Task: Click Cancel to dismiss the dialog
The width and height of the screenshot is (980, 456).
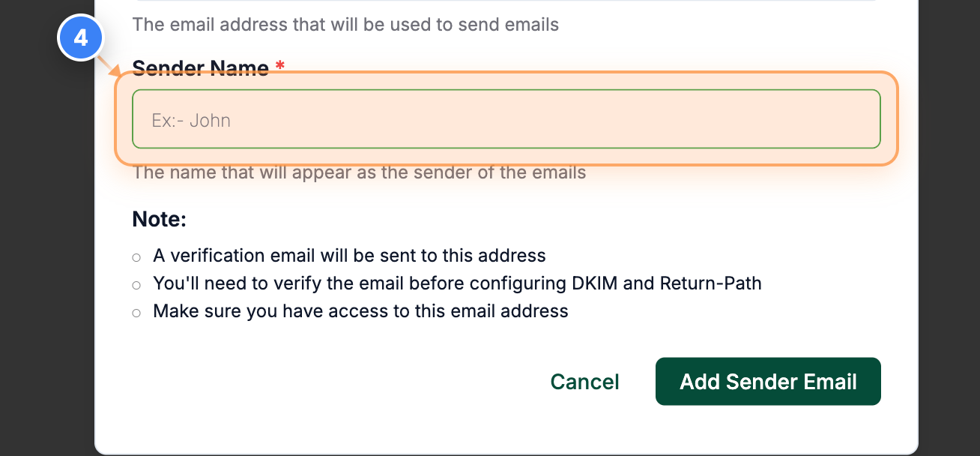Action: tap(584, 382)
